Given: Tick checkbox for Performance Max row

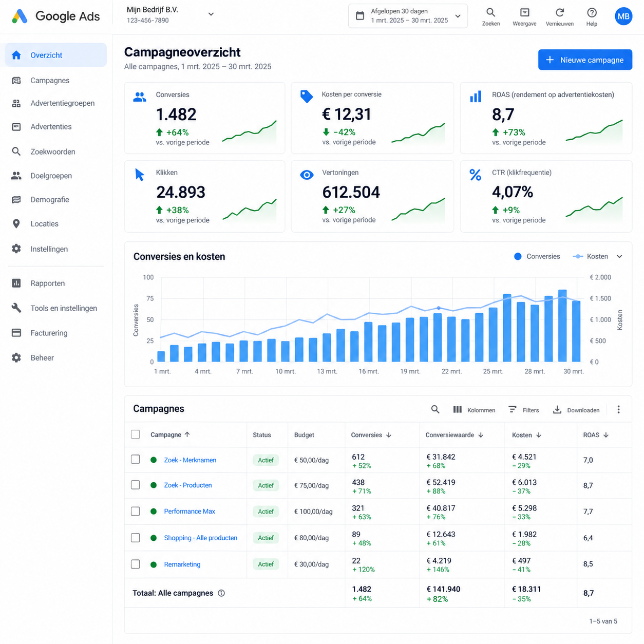Looking at the screenshot, I should (x=136, y=511).
